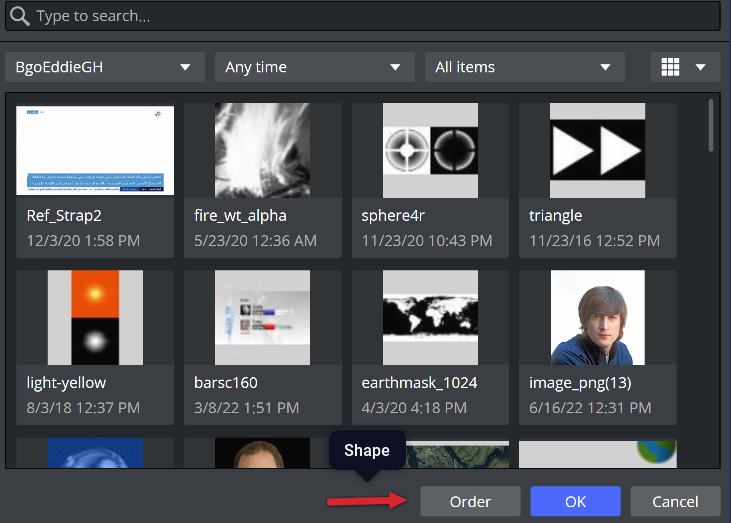
Task: Open the view mode dropdown arrow
Action: [x=700, y=67]
